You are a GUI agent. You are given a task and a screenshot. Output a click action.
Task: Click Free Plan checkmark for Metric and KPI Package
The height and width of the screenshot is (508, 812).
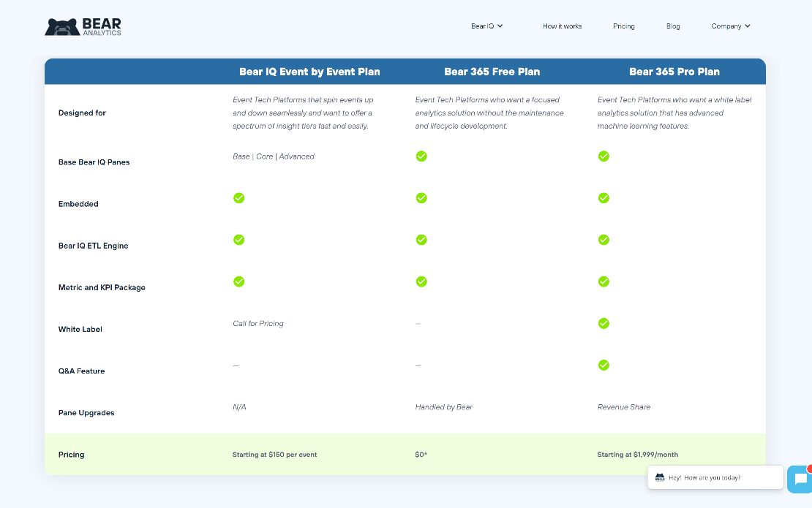(421, 281)
